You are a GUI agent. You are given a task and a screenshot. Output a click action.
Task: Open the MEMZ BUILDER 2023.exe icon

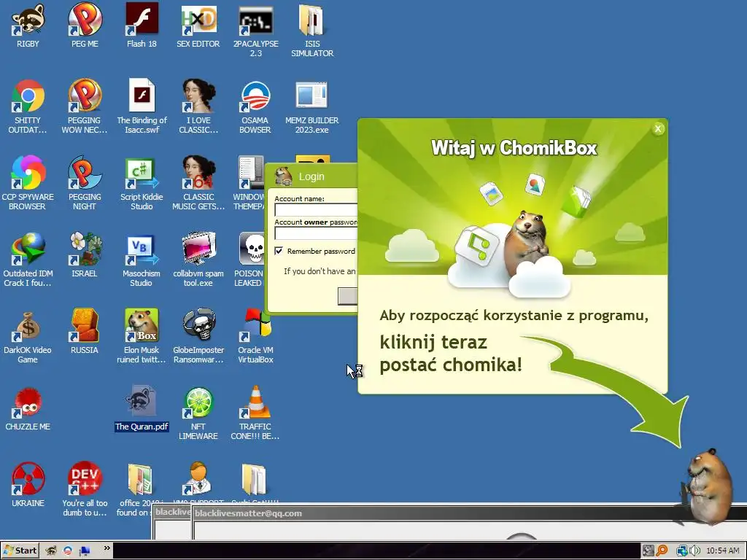point(312,96)
